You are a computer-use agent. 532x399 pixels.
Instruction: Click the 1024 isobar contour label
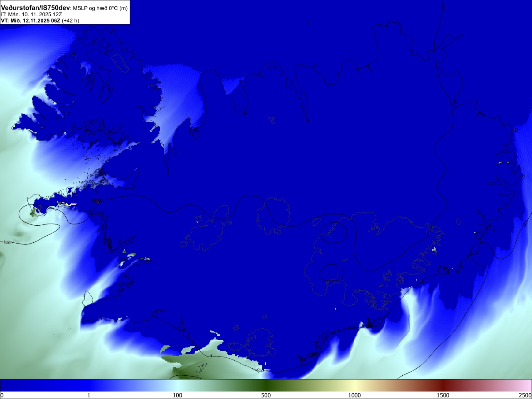(7, 242)
